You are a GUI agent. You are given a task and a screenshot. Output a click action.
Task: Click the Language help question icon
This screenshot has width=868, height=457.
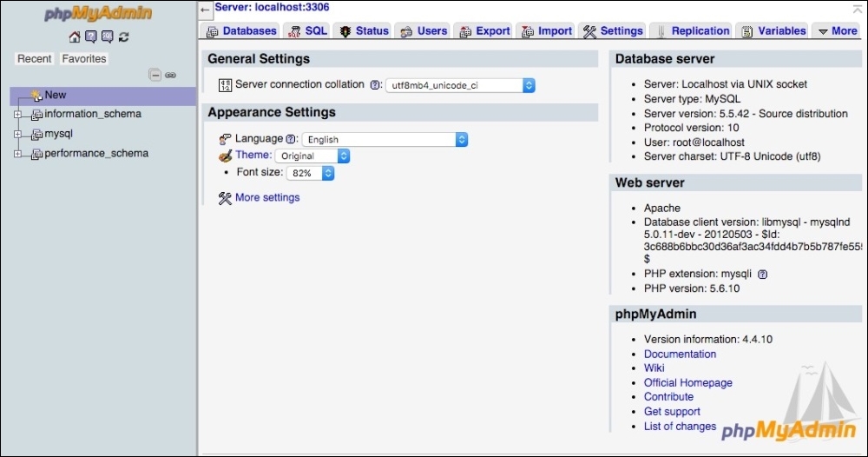pos(290,139)
